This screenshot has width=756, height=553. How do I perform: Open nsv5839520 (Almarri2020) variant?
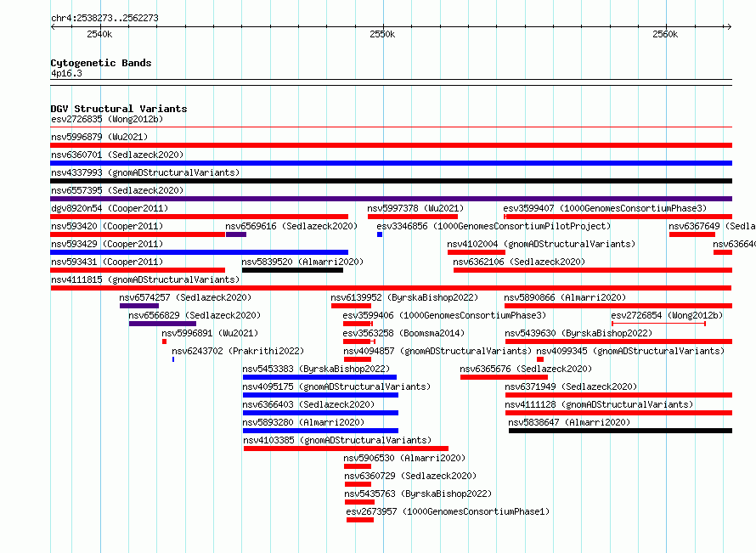pyautogui.click(x=302, y=262)
